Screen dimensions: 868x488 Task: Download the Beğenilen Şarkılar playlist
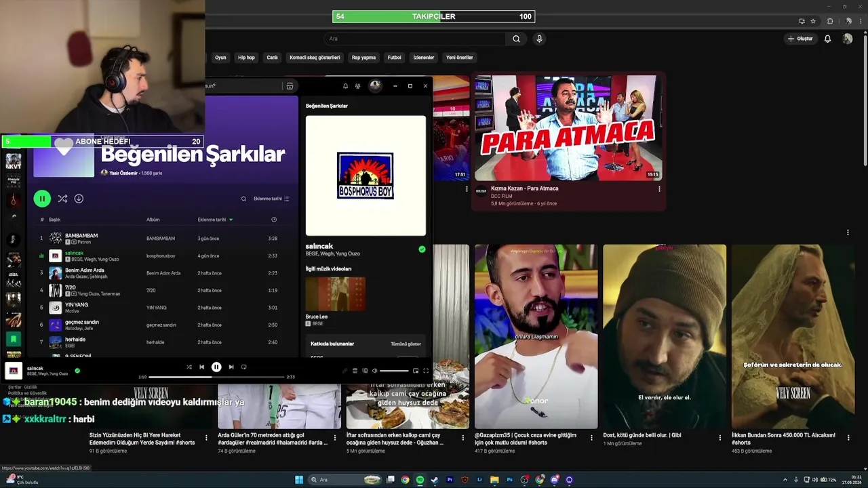[79, 199]
